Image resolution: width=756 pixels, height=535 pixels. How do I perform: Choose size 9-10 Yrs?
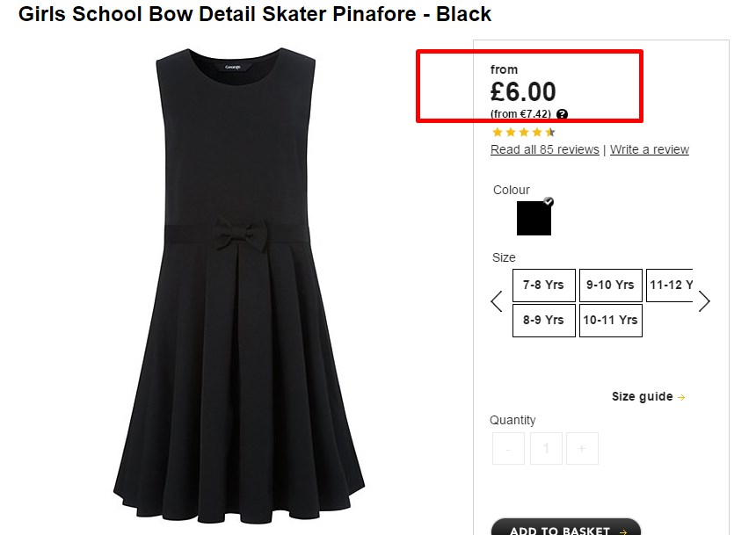pos(610,286)
